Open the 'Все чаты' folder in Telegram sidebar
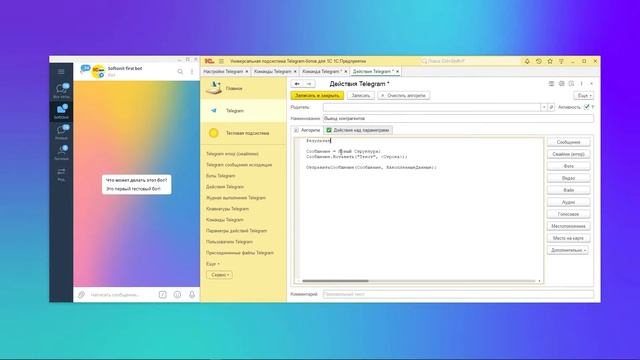 pos(61,91)
